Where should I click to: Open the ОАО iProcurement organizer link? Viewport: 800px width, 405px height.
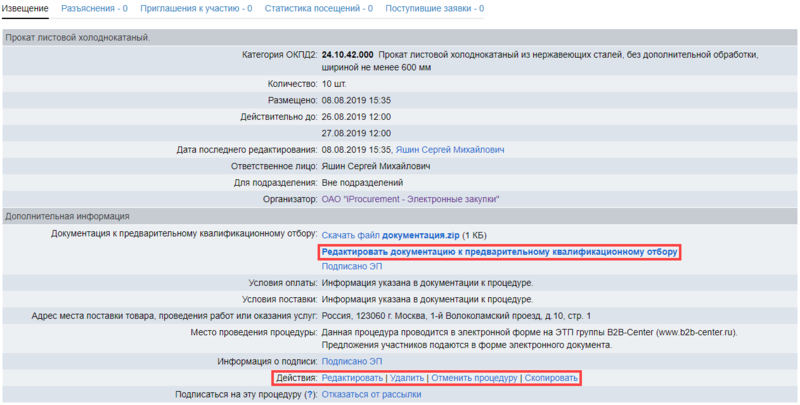coord(410,199)
